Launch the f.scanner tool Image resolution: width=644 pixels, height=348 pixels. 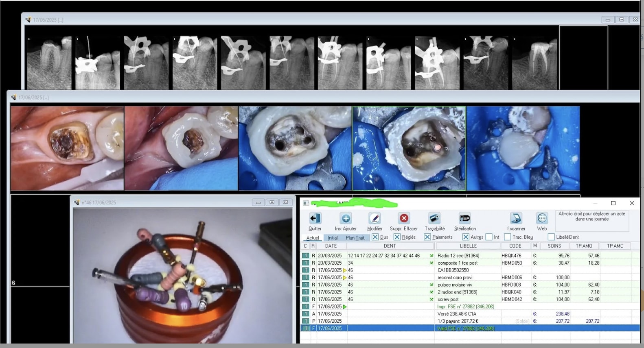pos(516,218)
